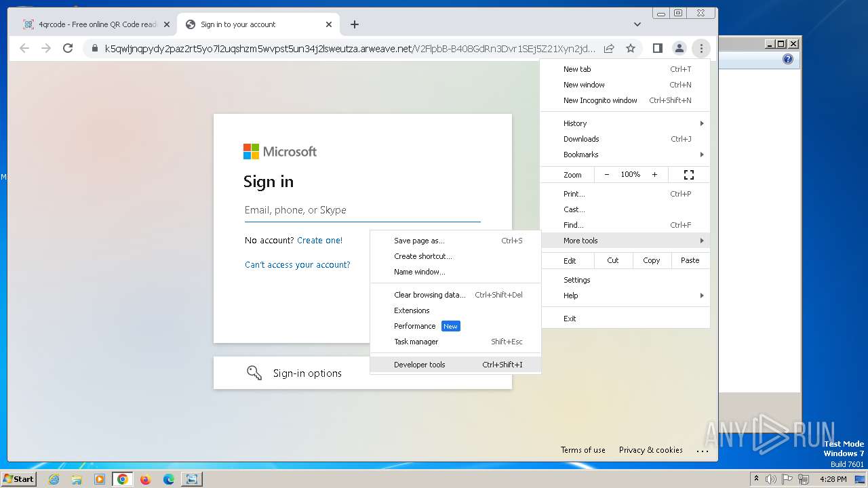Open the tab search chevron
Viewport: 868px width, 488px height.
637,24
